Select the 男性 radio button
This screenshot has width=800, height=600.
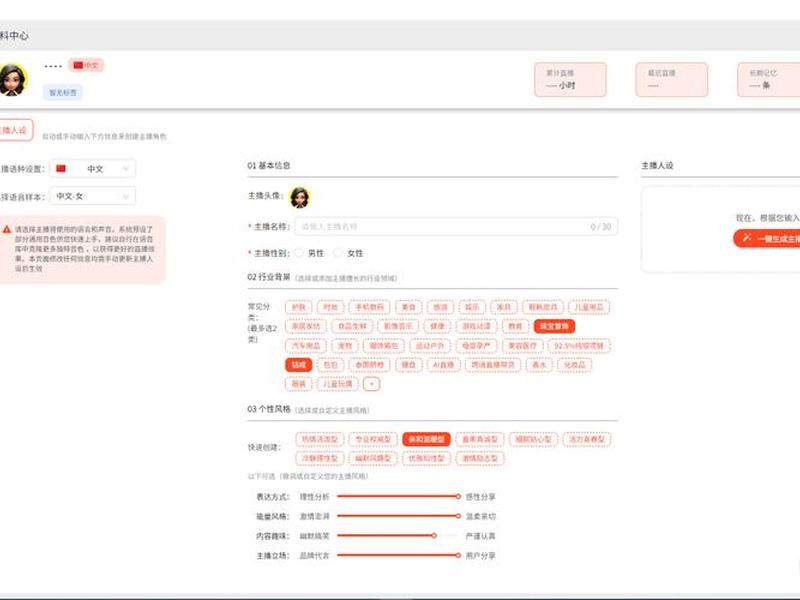point(299,253)
